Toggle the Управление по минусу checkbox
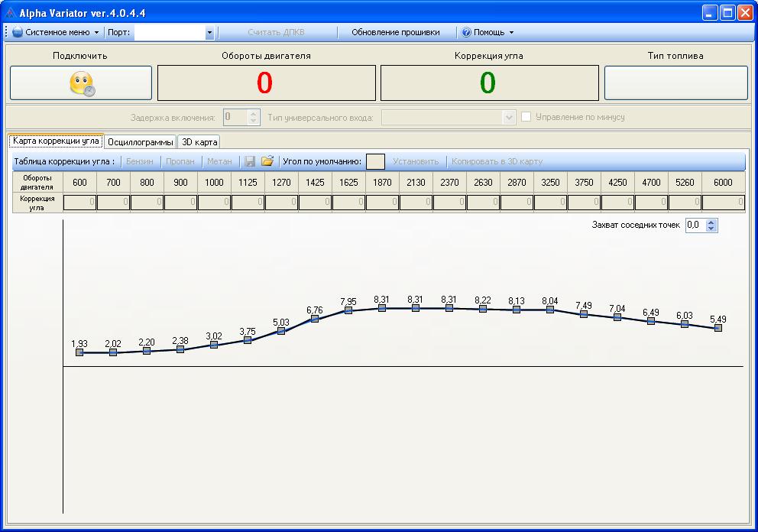 [x=526, y=117]
